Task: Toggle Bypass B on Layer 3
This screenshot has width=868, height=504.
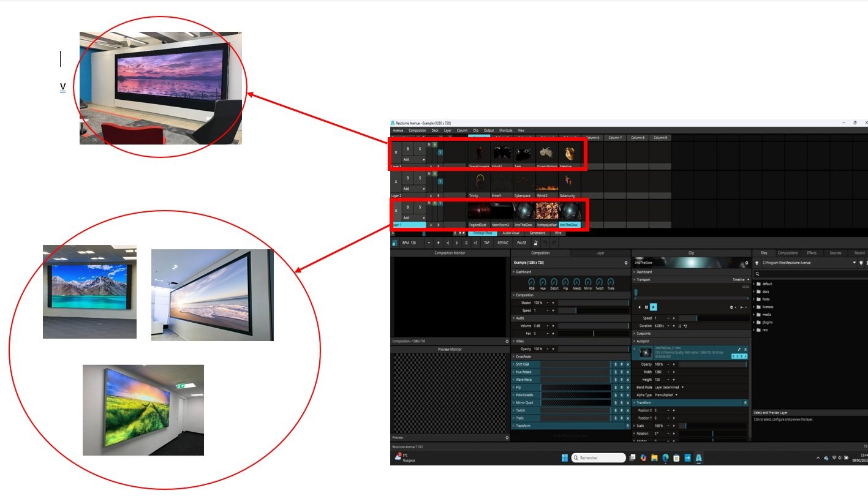Action: click(408, 149)
